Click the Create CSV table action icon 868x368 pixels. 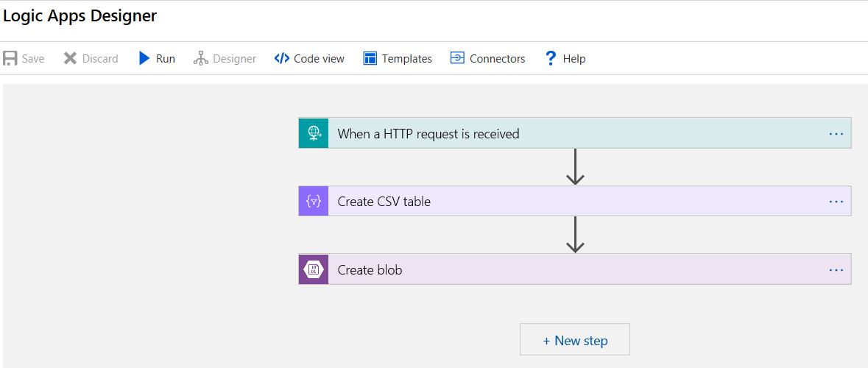[x=314, y=202]
